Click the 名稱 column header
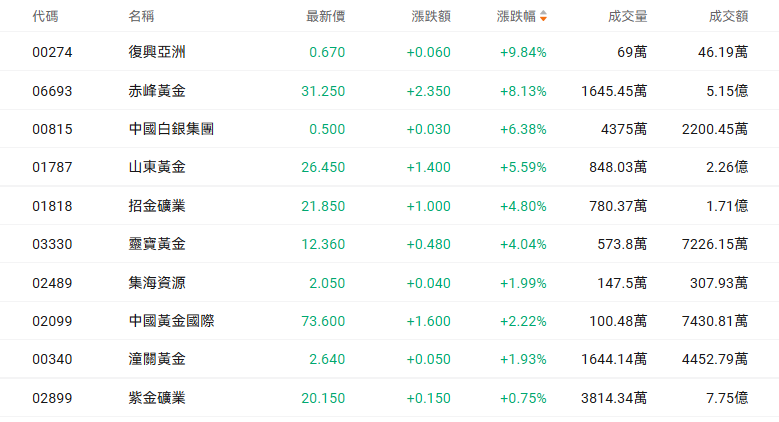 tap(141, 16)
